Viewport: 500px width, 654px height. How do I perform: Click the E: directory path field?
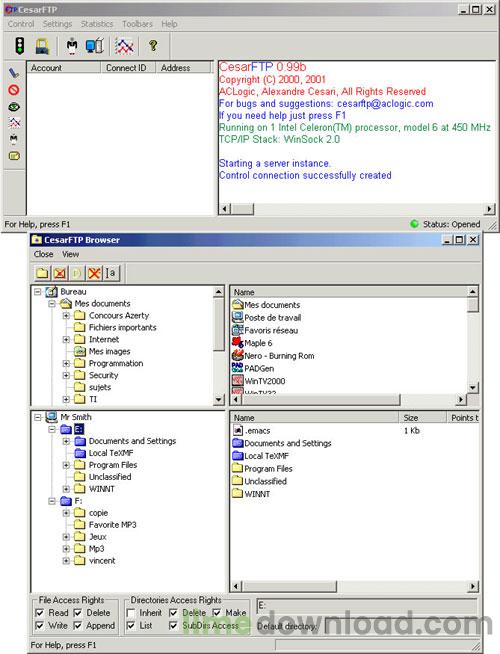367,606
